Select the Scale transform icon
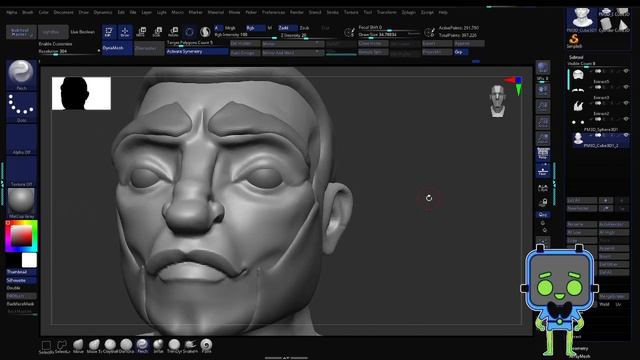This screenshot has width=640, height=360. coord(157,31)
